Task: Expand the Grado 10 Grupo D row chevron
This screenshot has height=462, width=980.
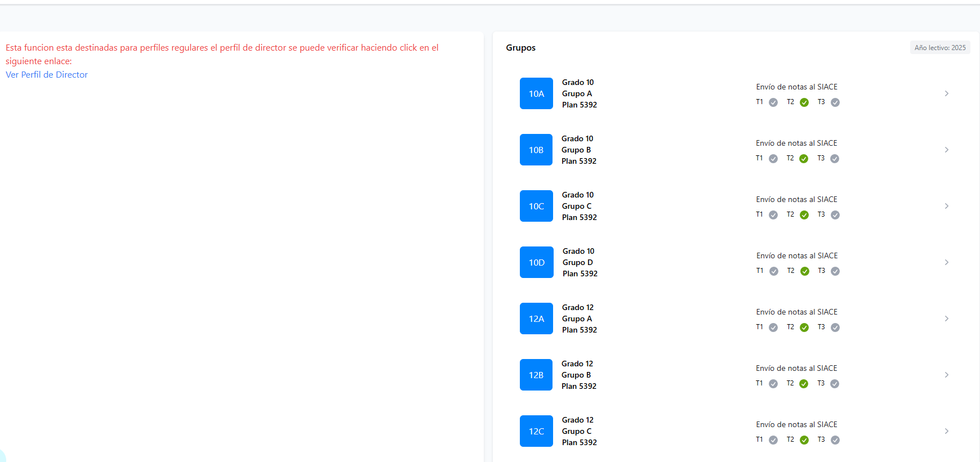Action: click(x=947, y=262)
